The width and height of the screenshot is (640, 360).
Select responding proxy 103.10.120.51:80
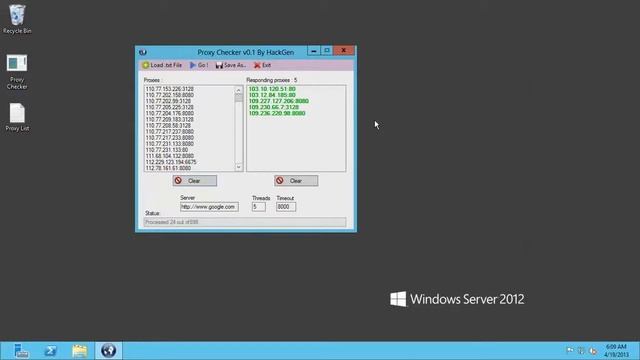[x=272, y=89]
